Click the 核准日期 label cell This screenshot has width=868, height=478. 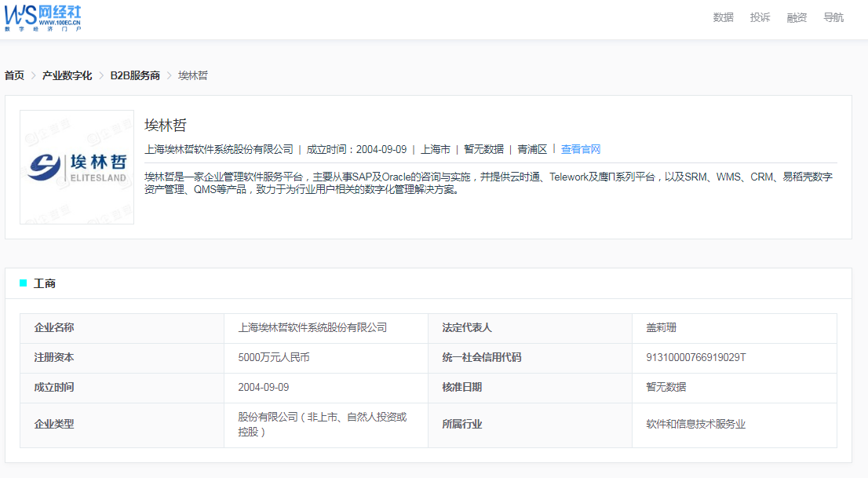tap(530, 388)
